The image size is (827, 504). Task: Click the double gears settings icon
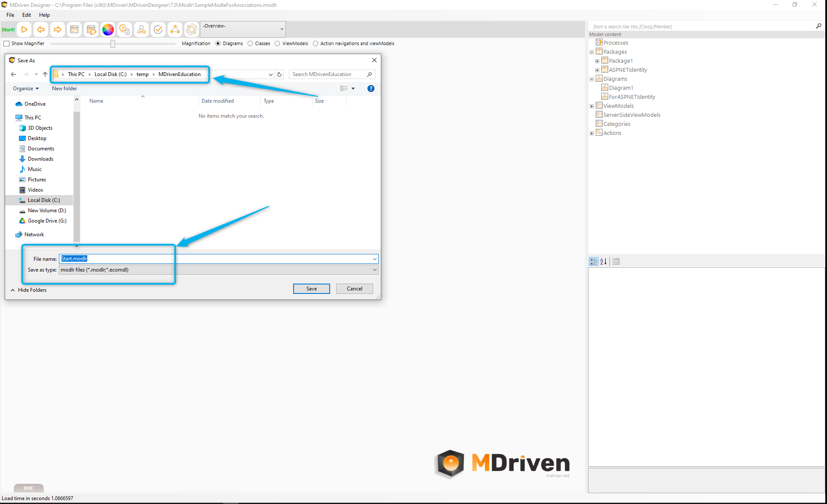coord(125,30)
